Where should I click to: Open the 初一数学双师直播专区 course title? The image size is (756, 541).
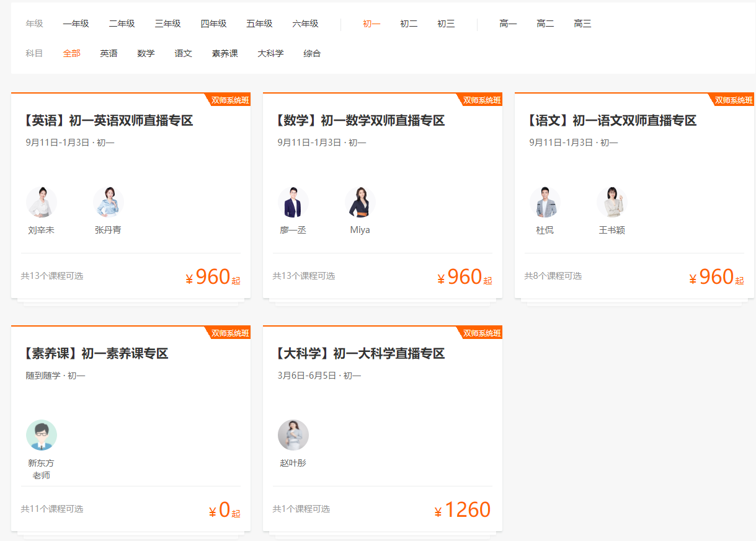[359, 120]
